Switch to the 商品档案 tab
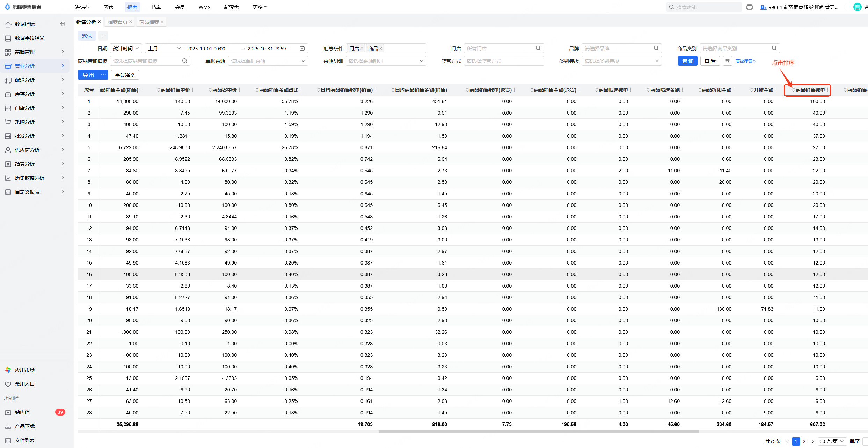This screenshot has width=868, height=448. click(149, 22)
